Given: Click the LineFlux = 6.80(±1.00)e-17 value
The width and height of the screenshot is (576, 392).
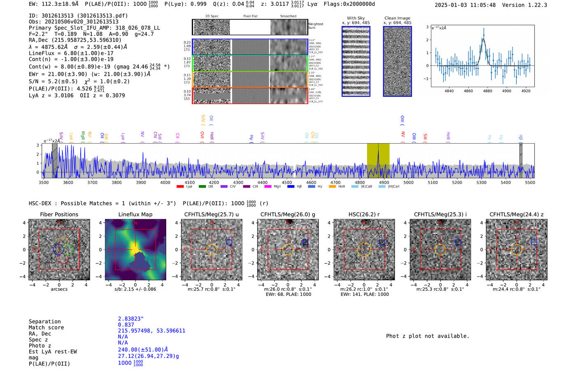Looking at the screenshot, I should pos(71,53).
